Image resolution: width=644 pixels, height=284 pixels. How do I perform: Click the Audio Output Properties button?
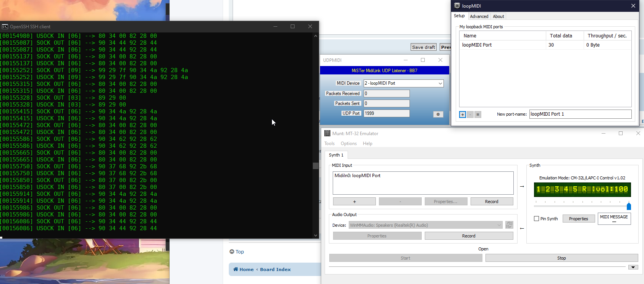pos(377,236)
